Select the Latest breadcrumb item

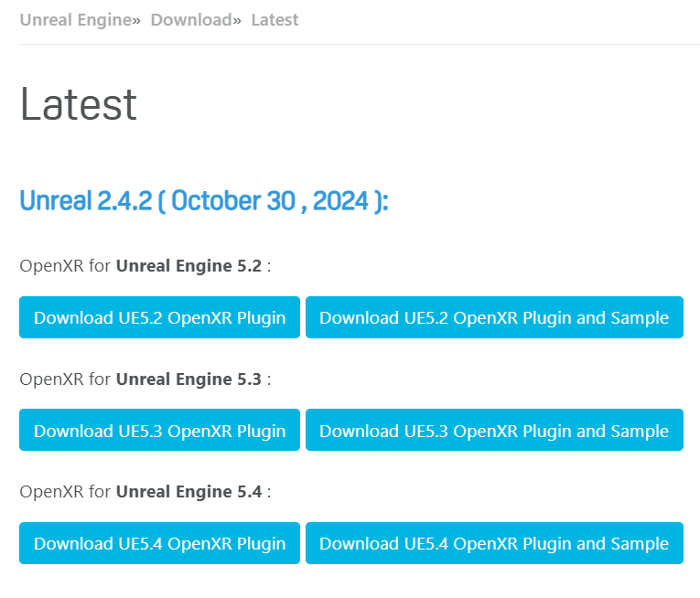(x=275, y=20)
